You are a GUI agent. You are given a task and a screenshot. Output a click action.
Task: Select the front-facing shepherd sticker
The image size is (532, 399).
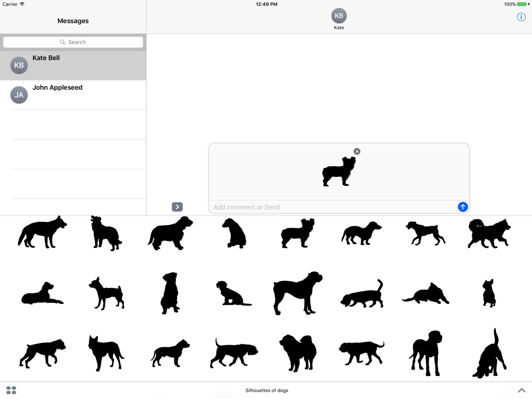[x=106, y=353]
